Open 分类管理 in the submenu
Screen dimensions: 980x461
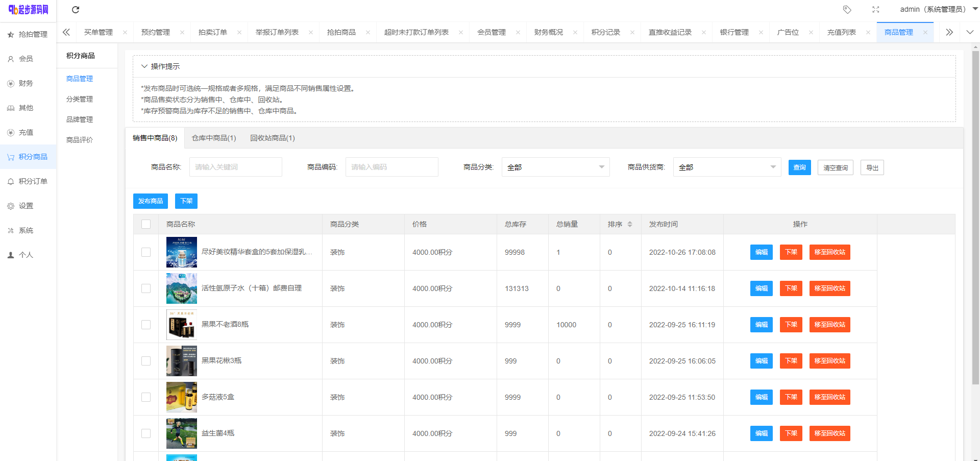[80, 99]
